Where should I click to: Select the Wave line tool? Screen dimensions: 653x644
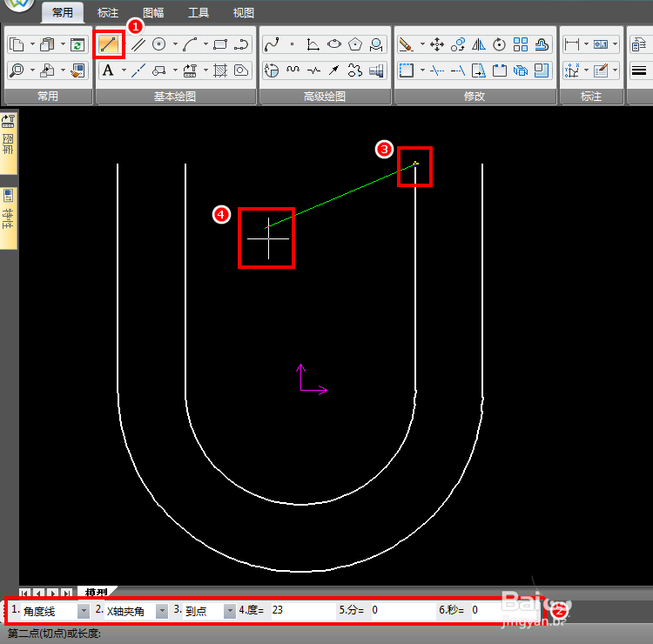(293, 70)
